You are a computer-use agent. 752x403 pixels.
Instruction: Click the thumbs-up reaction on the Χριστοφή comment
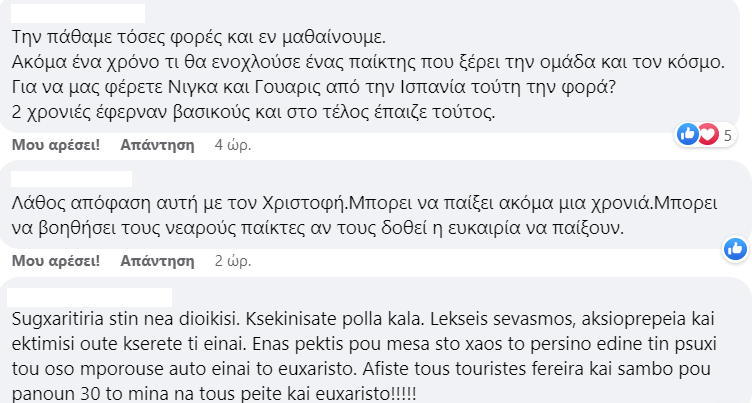[735, 249]
